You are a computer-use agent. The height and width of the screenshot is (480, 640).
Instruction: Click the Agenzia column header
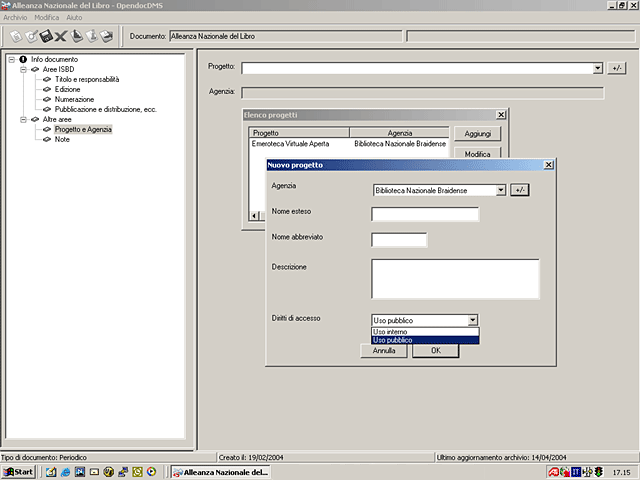point(399,133)
